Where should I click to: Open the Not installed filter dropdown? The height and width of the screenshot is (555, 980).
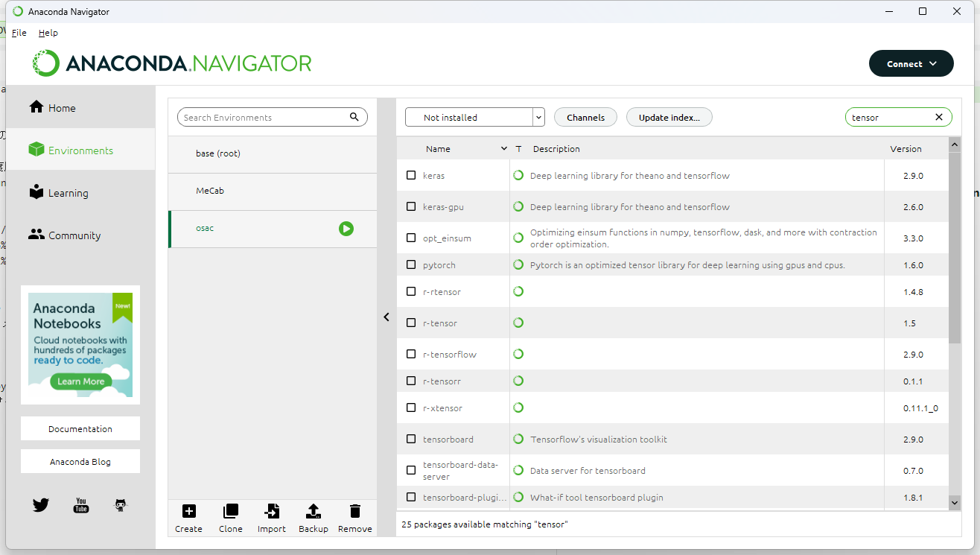pos(475,117)
